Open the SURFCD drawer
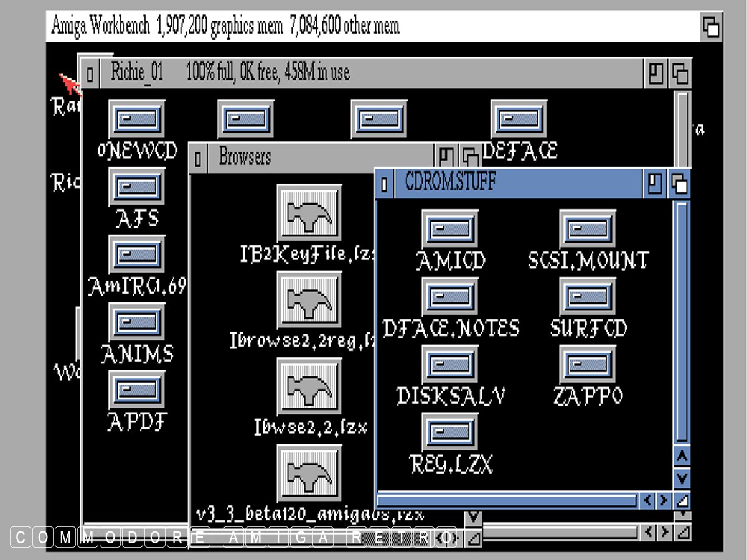747x560 pixels. coord(588,297)
